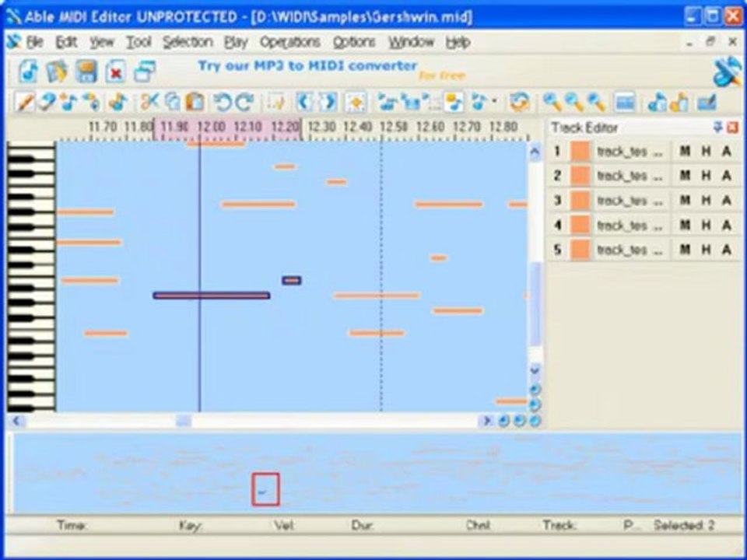Screen dimensions: 747x560
Task: Open the Operations menu
Action: pyautogui.click(x=290, y=42)
